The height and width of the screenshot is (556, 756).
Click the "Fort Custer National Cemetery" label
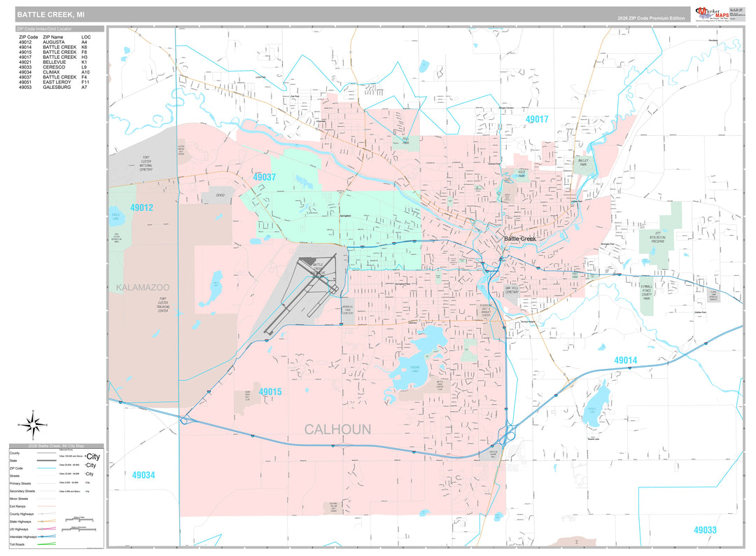click(146, 163)
